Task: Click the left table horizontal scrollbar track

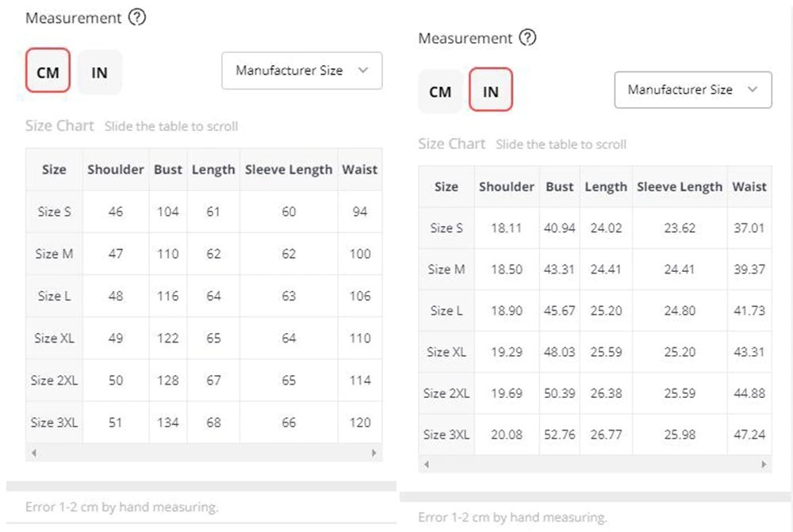Action: coord(204,453)
